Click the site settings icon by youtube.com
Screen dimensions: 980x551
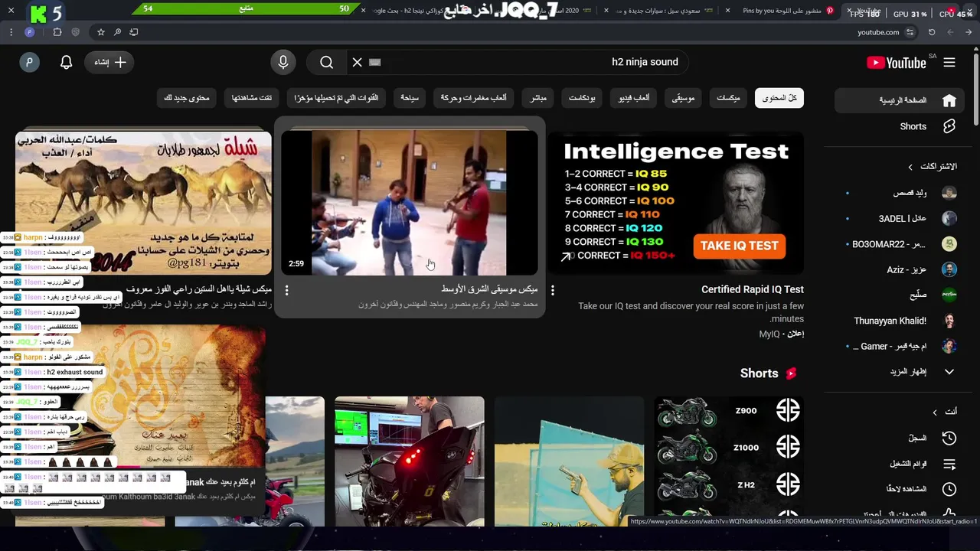(x=910, y=32)
